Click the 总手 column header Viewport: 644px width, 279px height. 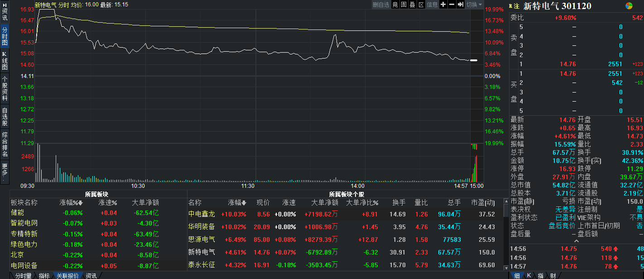[x=454, y=202]
